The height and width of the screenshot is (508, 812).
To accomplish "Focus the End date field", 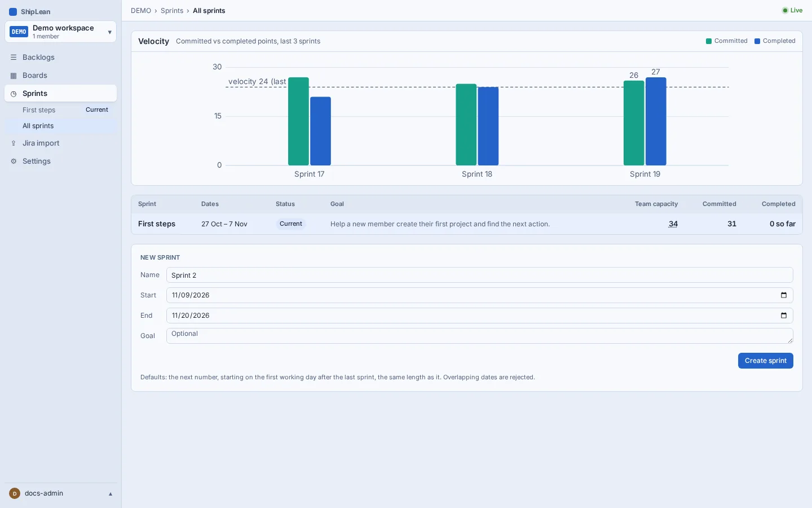I will [479, 316].
